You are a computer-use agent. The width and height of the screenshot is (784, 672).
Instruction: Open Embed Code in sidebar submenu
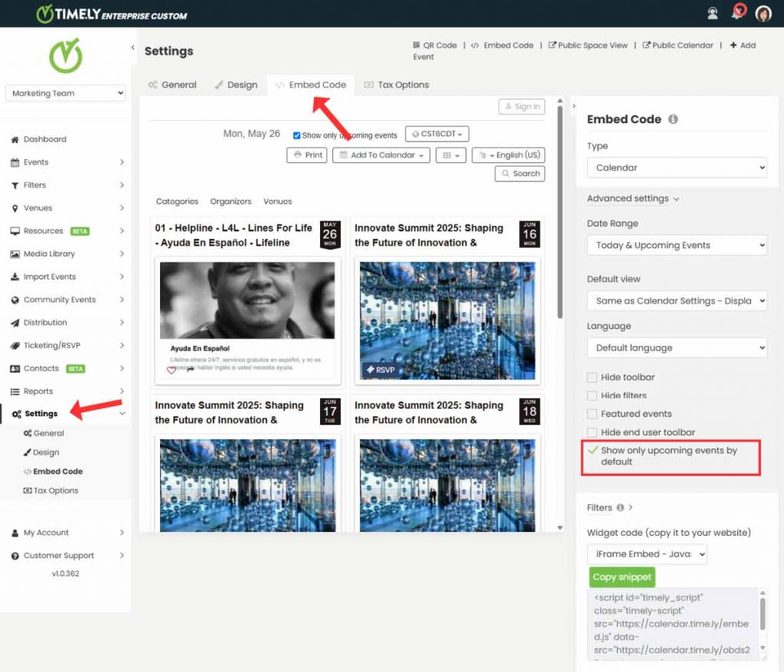tap(53, 471)
